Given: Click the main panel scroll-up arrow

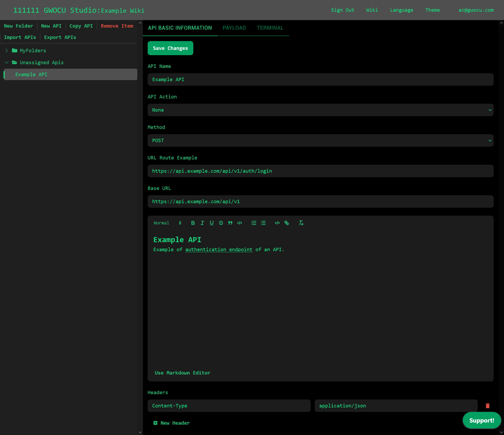Looking at the screenshot, I should click(501, 23).
